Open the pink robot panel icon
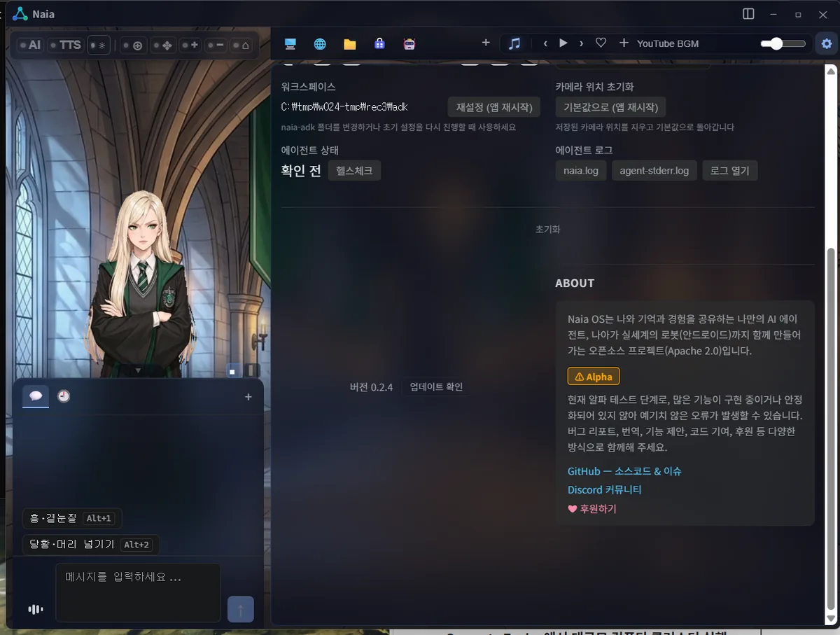 409,43
